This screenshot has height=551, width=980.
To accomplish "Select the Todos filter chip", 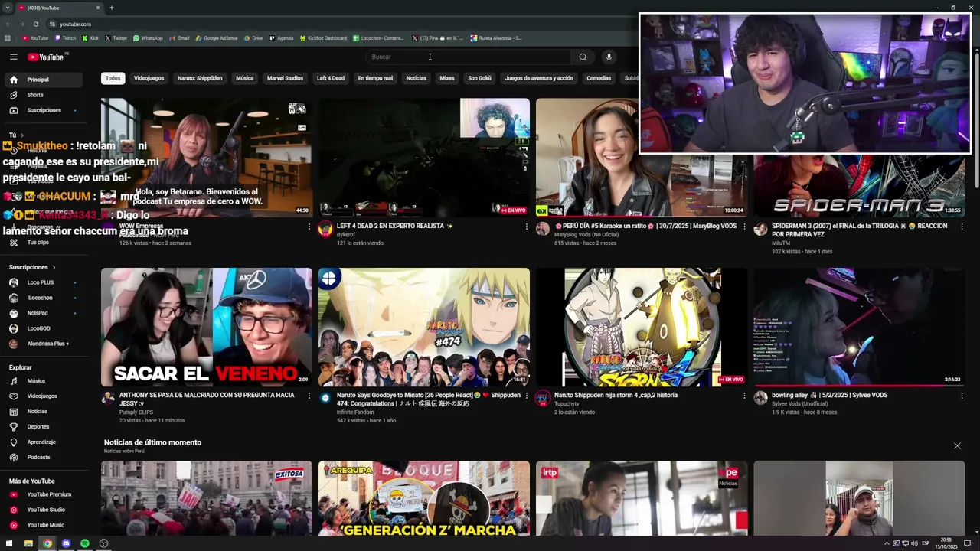I will 113,78.
